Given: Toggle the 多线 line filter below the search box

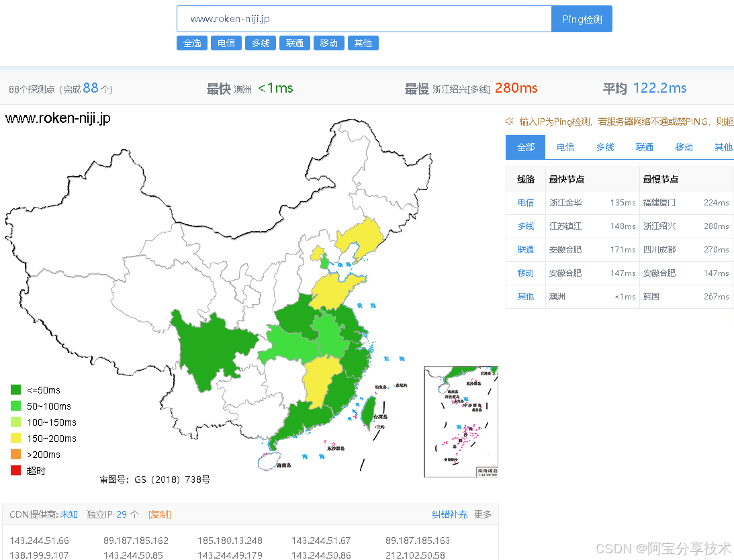Looking at the screenshot, I should coord(261,43).
